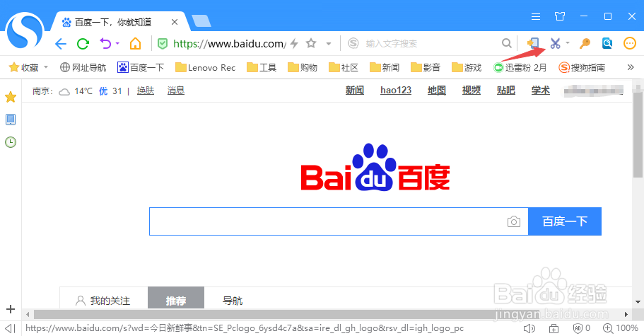Image resolution: width=644 pixels, height=336 pixels.
Task: Click the address bar URL field
Action: [229, 44]
